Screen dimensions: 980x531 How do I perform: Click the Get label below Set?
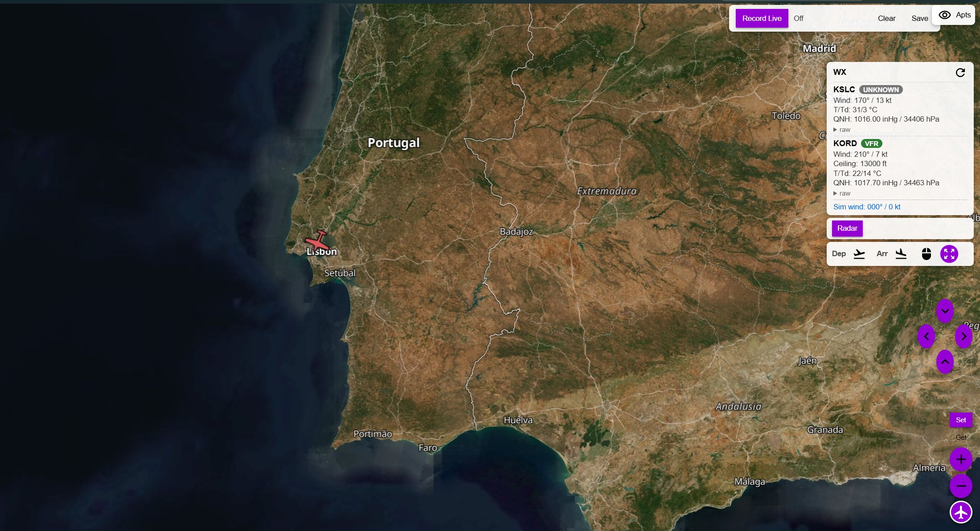pos(961,437)
